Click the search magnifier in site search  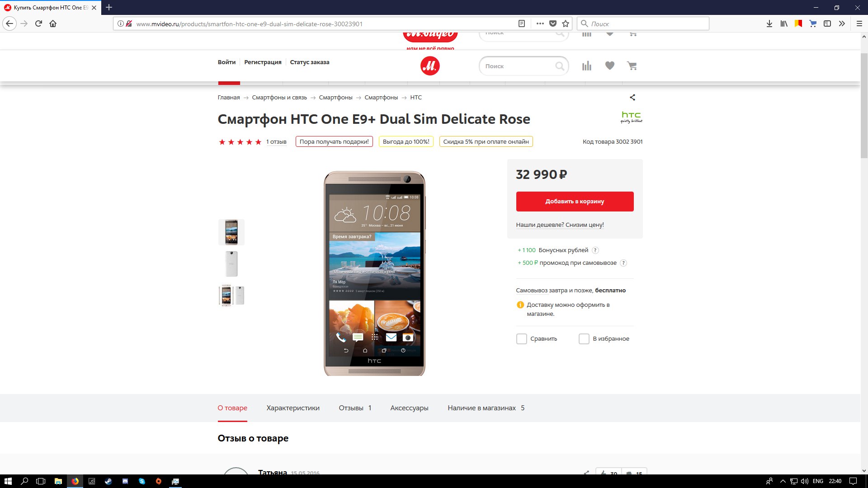point(560,66)
